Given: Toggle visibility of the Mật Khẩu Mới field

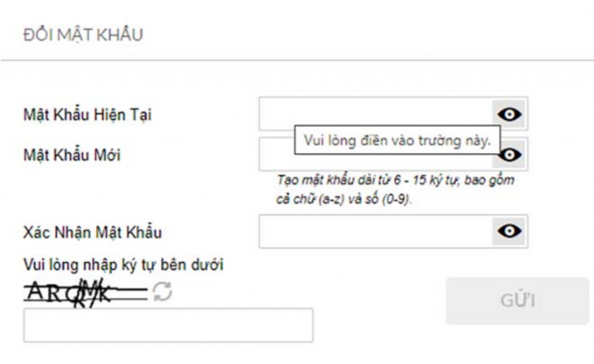Looking at the screenshot, I should pyautogui.click(x=512, y=155).
